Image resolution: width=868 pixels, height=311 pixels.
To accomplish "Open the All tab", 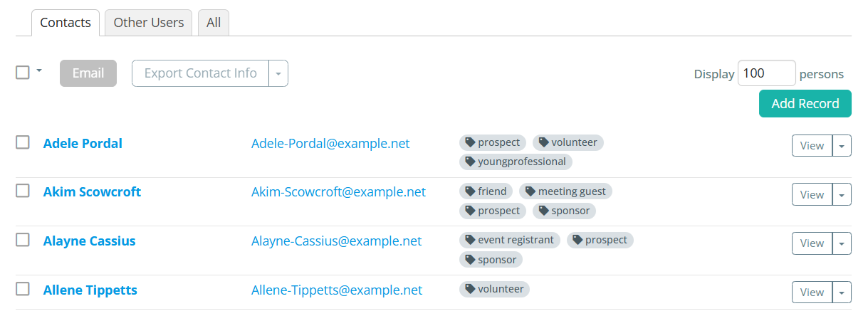I will [214, 23].
